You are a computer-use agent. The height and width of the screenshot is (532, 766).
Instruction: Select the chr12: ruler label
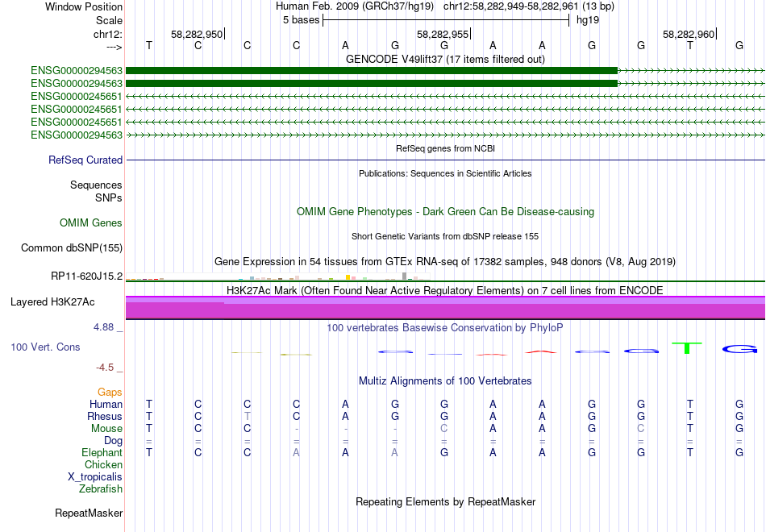click(x=107, y=34)
